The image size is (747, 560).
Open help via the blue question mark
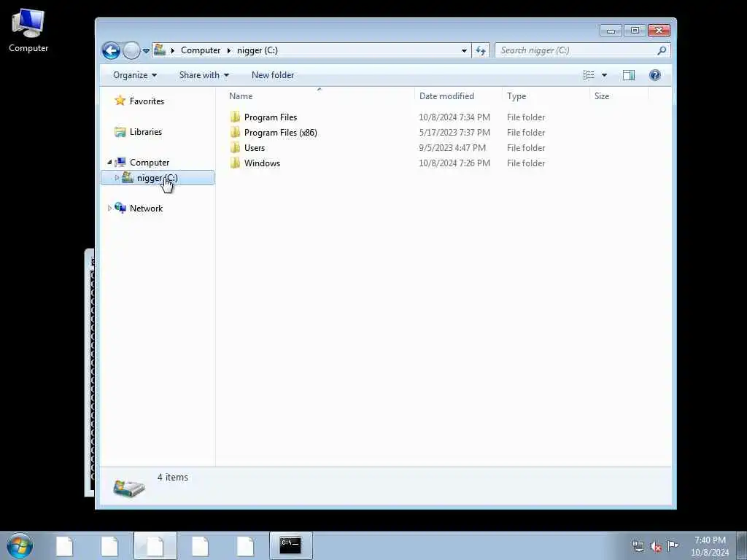coord(655,75)
